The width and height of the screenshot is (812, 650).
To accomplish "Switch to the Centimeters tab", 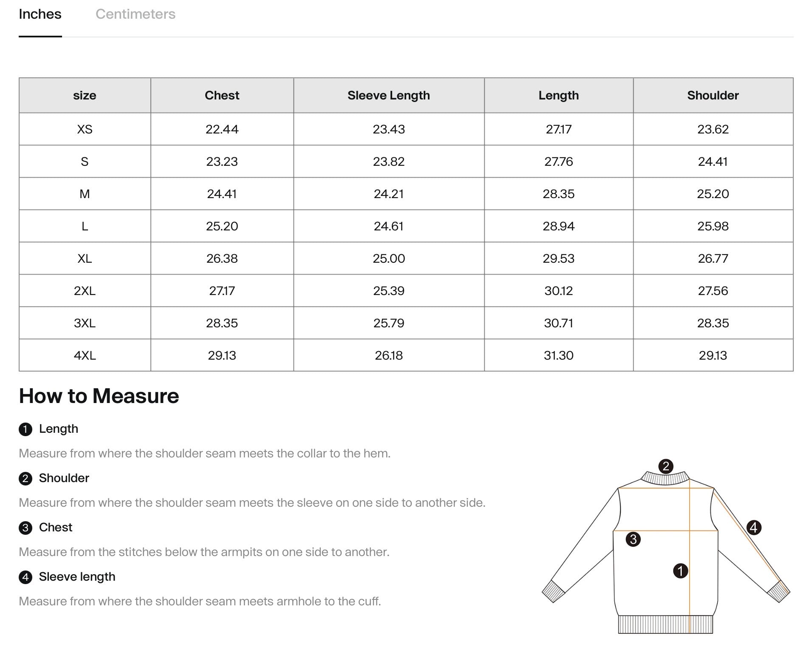I will click(136, 14).
